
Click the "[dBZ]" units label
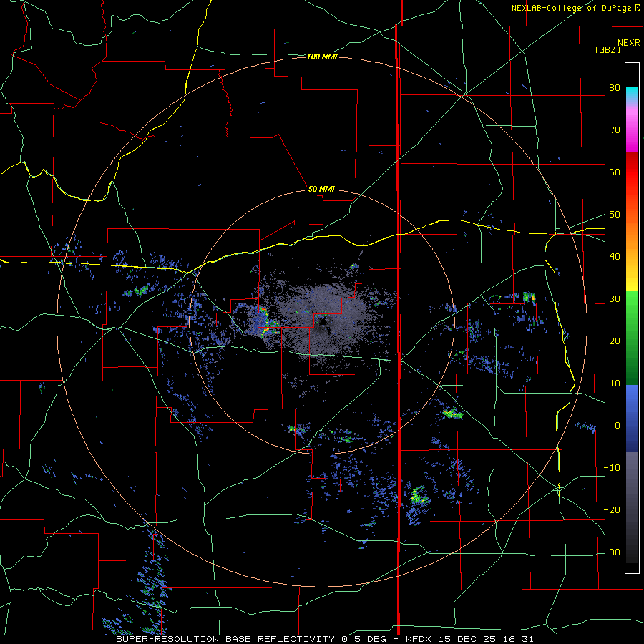(x=608, y=50)
